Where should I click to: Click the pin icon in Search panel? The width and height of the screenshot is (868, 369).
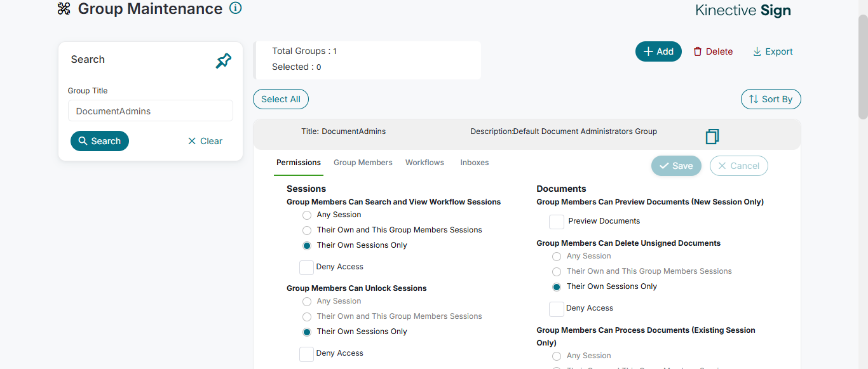point(224,61)
